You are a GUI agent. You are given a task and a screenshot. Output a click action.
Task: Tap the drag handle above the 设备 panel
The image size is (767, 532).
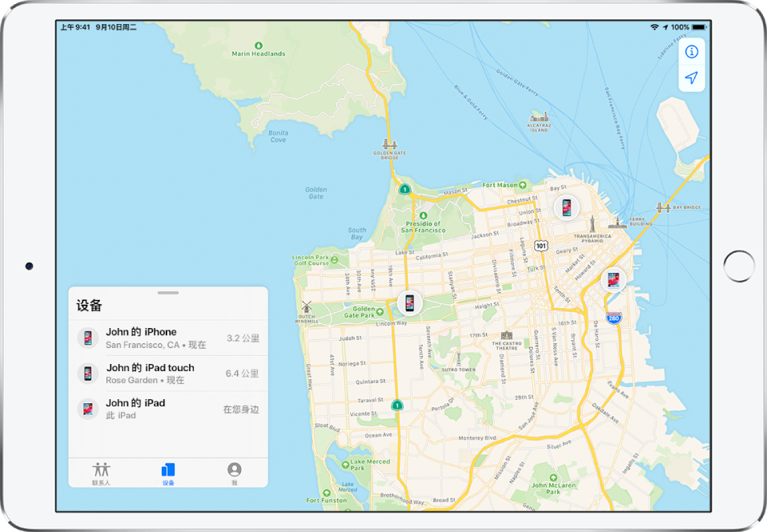pos(170,293)
